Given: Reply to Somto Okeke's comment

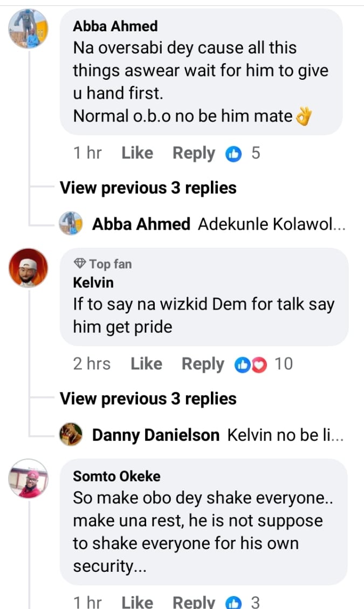Looking at the screenshot, I should pos(194,602).
